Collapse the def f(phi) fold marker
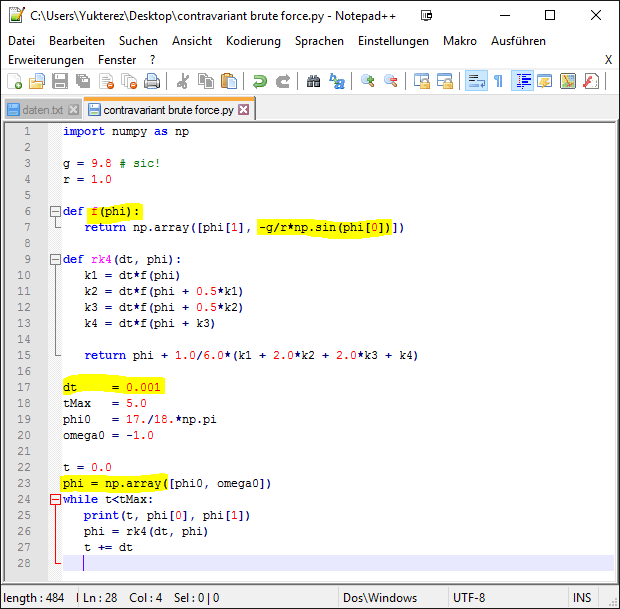This screenshot has height=609, width=620. 54,212
